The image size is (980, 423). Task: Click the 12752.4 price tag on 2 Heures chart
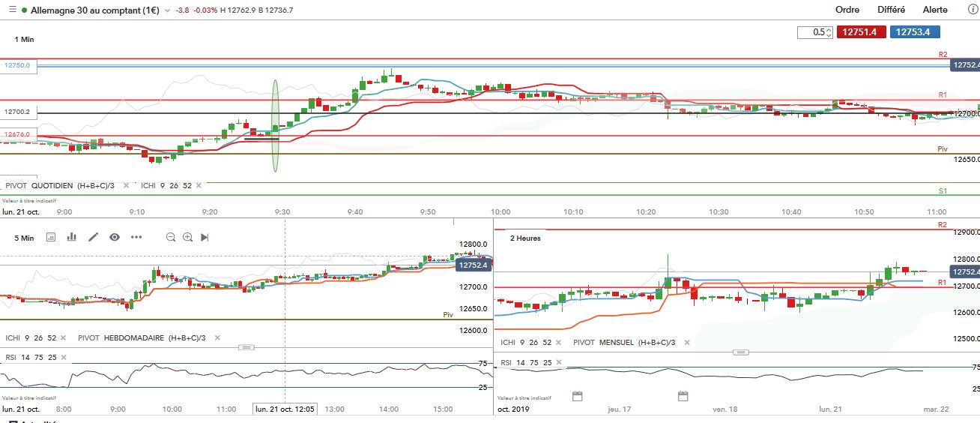965,271
